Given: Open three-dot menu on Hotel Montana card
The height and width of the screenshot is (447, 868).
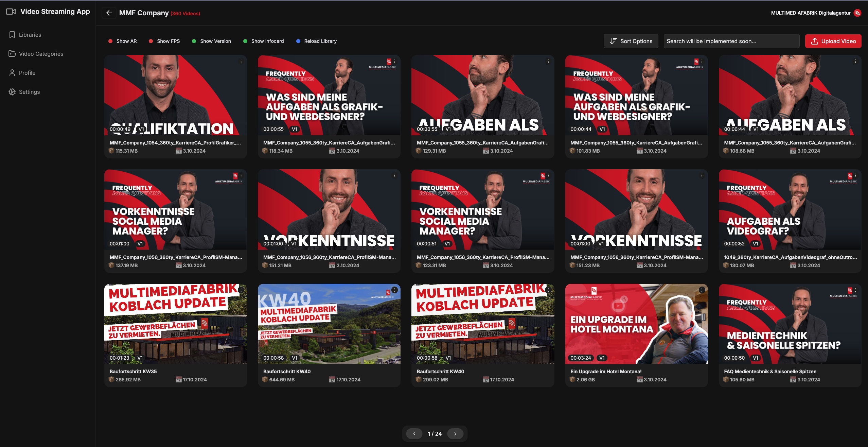Looking at the screenshot, I should 702,290.
